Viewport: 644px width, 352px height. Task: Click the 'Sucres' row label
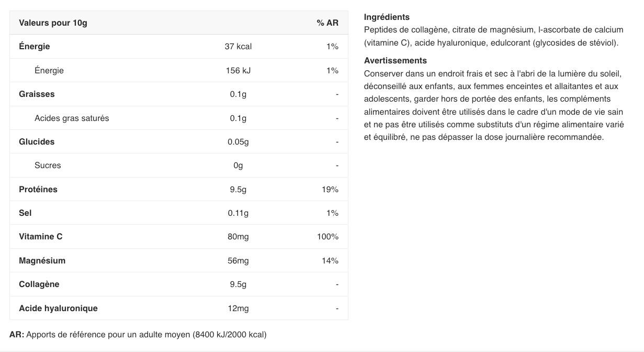pos(48,165)
